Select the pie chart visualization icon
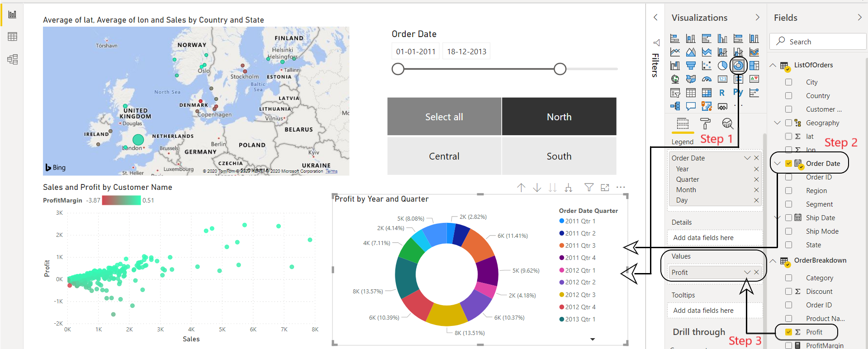Screen dimensions: 868x349 tap(722, 66)
